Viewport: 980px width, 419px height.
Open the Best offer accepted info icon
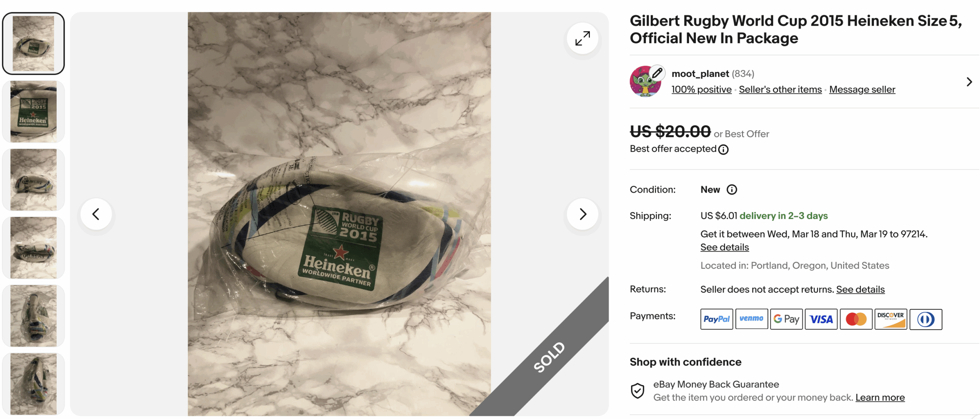723,149
